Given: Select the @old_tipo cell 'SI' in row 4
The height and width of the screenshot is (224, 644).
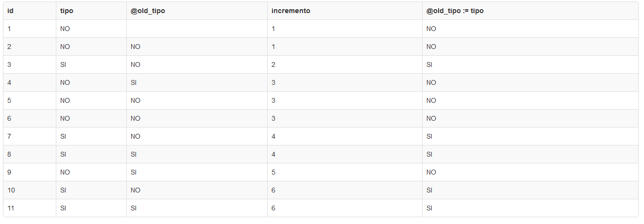Looking at the screenshot, I should pyautogui.click(x=197, y=82).
